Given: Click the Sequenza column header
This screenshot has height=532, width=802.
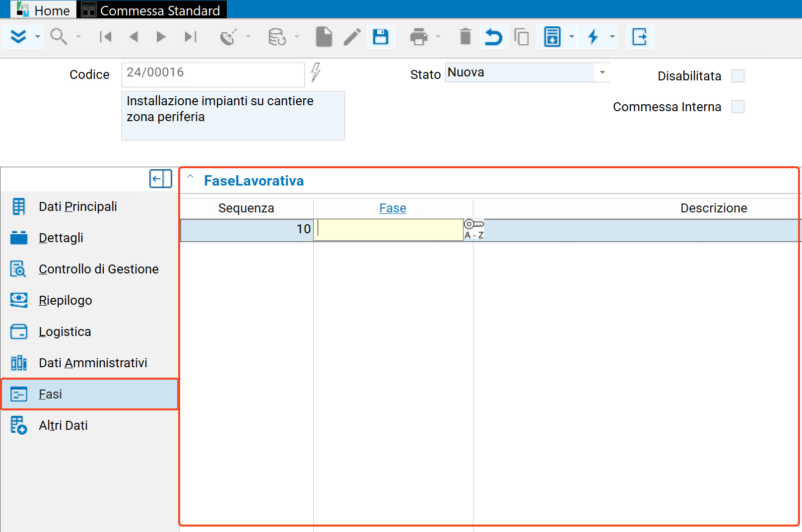Looking at the screenshot, I should point(246,208).
